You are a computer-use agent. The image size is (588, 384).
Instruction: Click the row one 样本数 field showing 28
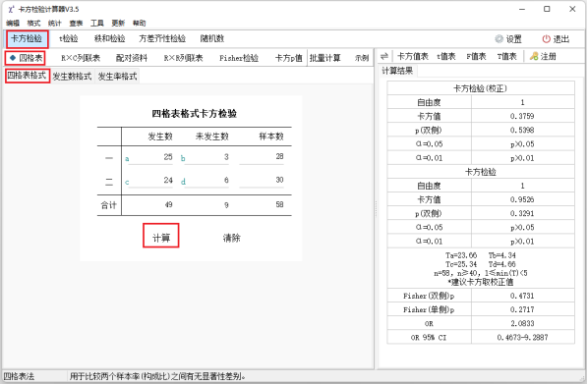click(x=262, y=157)
